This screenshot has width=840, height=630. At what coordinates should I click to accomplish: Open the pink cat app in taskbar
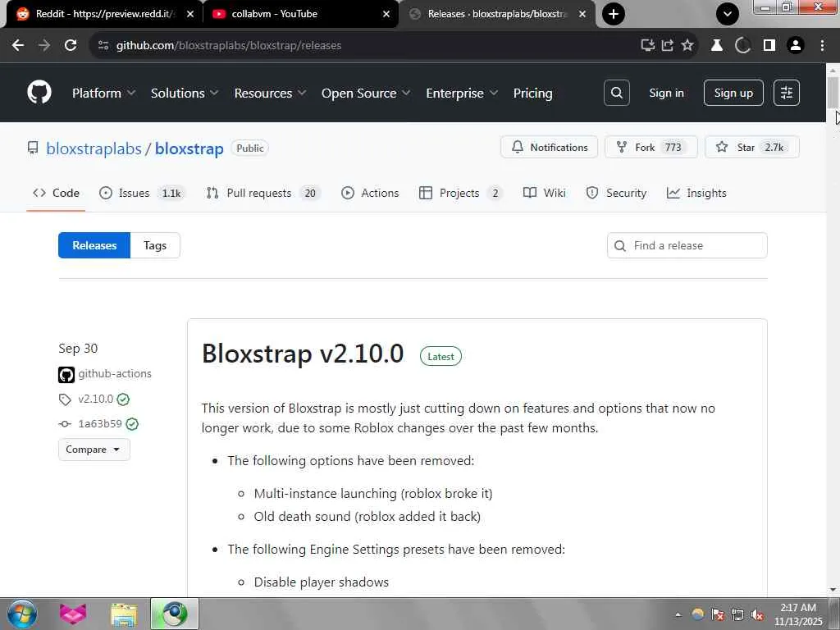pyautogui.click(x=73, y=614)
